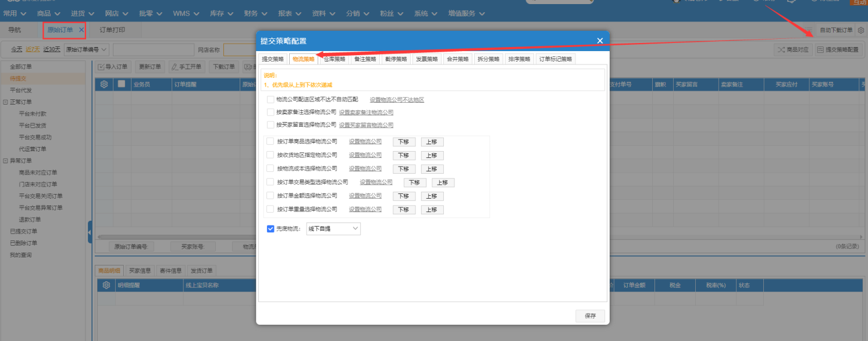Check 按订单重量选择物流公司
The height and width of the screenshot is (341, 868).
tap(270, 209)
